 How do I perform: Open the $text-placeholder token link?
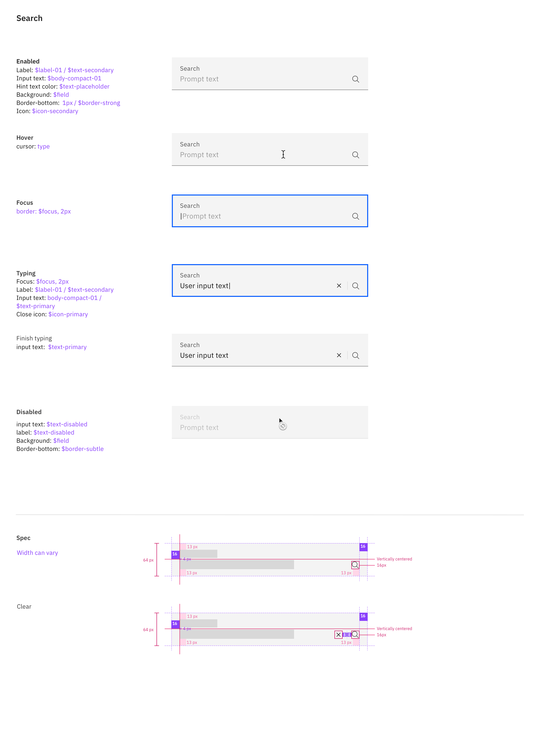(84, 87)
